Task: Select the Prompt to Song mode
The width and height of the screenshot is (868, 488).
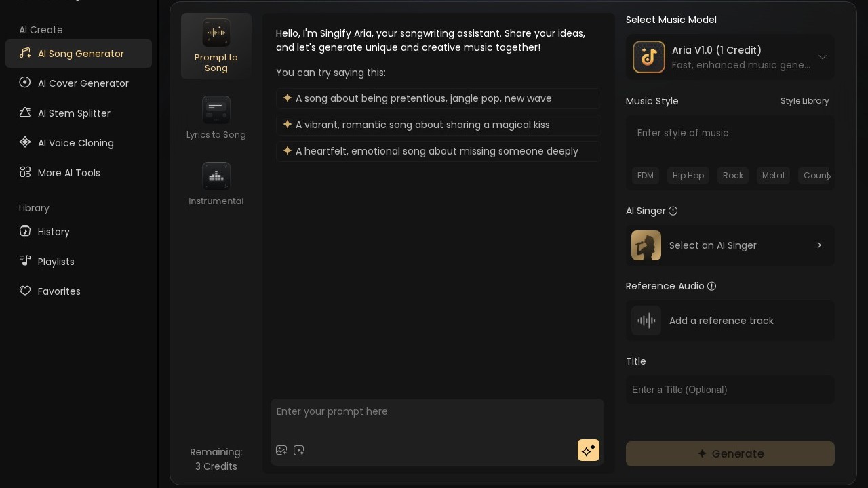Action: 216,46
